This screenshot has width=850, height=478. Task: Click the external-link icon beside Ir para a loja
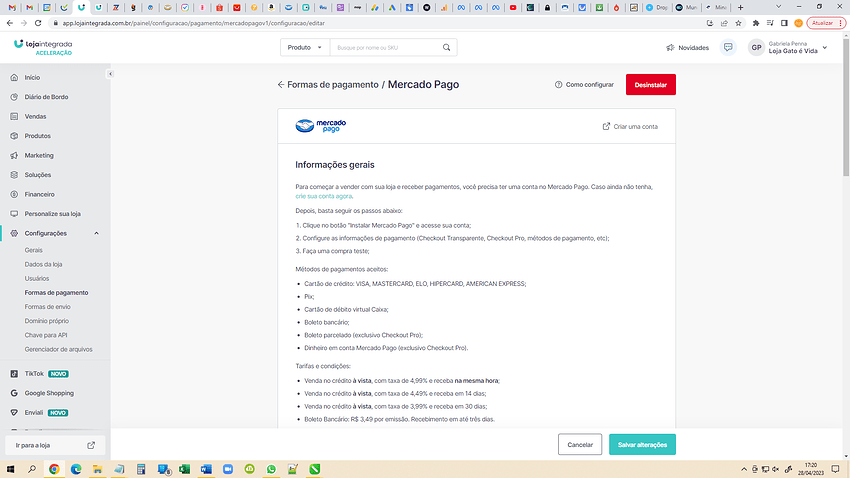tap(91, 445)
